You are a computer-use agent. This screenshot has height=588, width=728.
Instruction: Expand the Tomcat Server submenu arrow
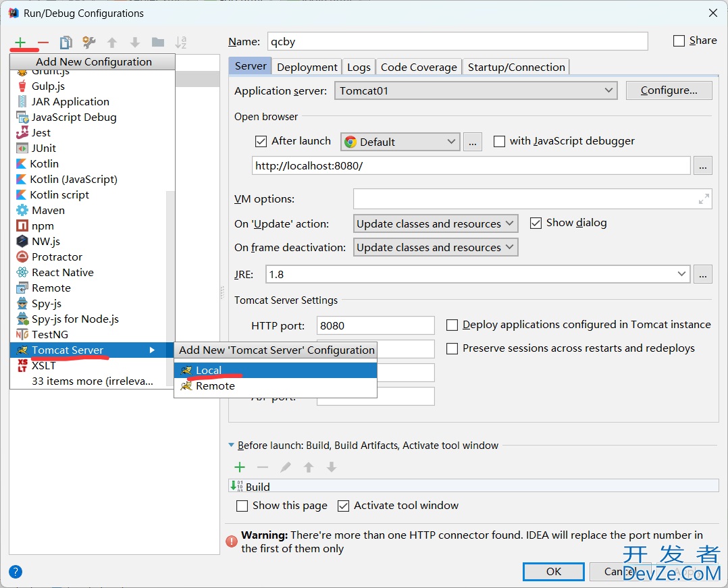[x=152, y=350]
